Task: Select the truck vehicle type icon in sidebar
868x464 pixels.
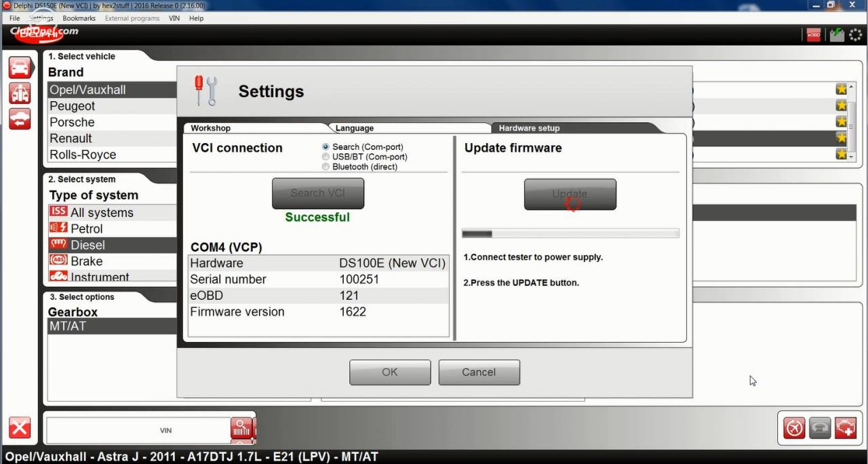Action: (20, 93)
